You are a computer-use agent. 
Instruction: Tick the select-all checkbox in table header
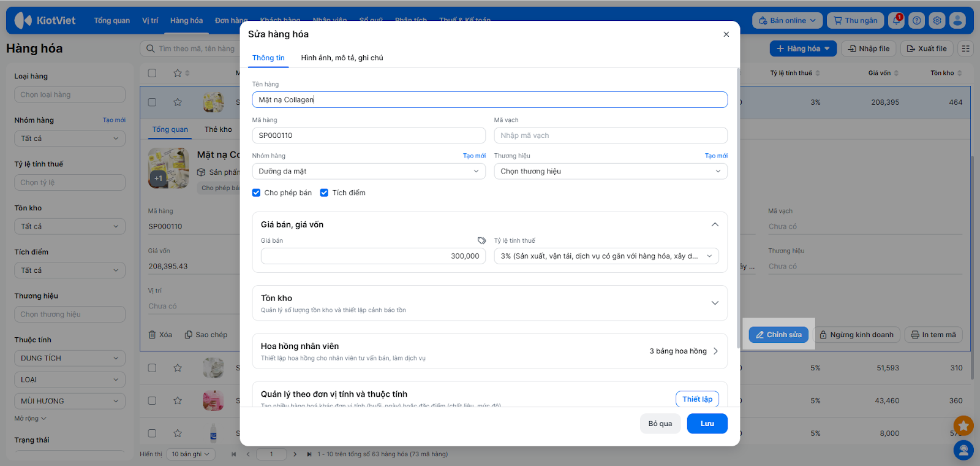(x=153, y=73)
